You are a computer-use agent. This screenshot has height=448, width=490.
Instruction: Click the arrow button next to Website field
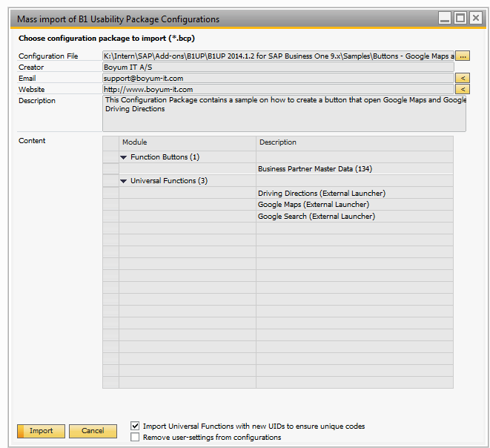point(463,89)
